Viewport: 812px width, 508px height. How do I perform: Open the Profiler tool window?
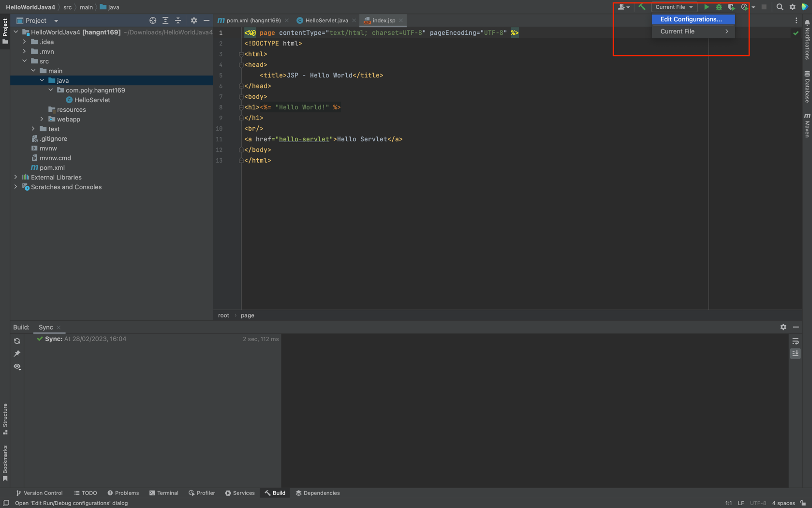coord(202,493)
